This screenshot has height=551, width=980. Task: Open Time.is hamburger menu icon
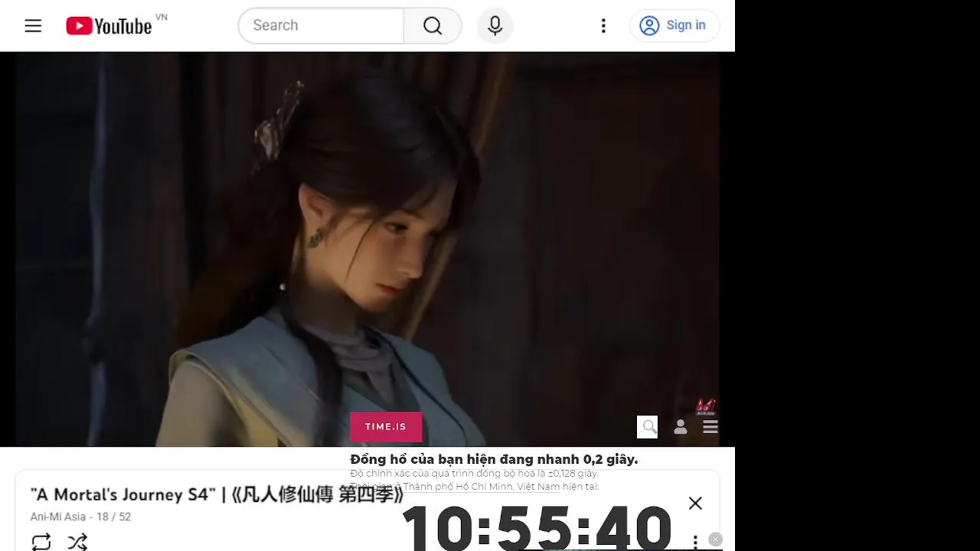(x=710, y=427)
